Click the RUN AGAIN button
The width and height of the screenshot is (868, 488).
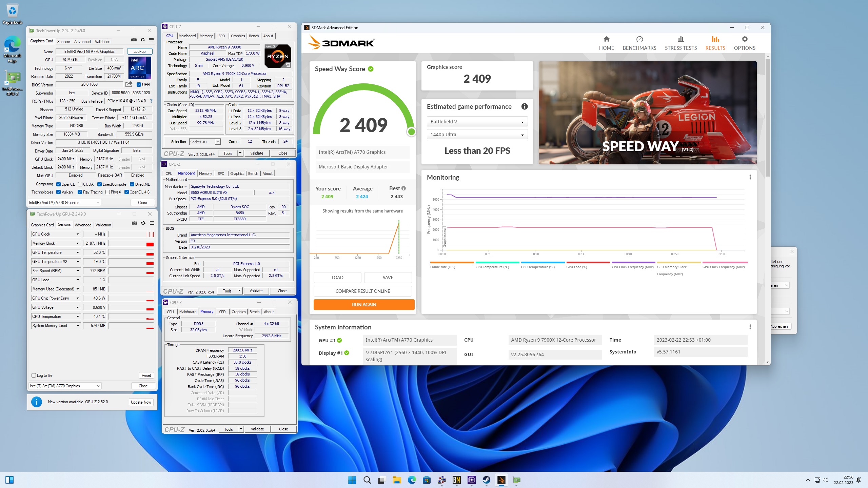tap(364, 305)
